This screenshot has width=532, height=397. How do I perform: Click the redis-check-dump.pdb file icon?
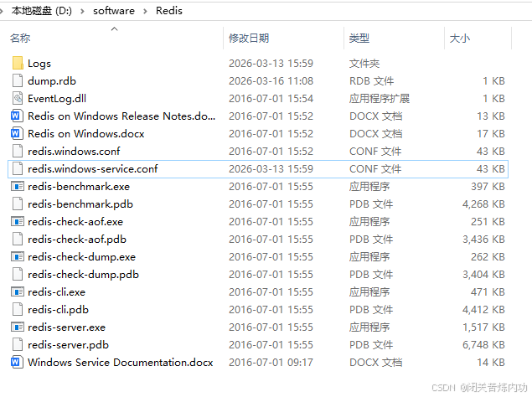[18, 274]
